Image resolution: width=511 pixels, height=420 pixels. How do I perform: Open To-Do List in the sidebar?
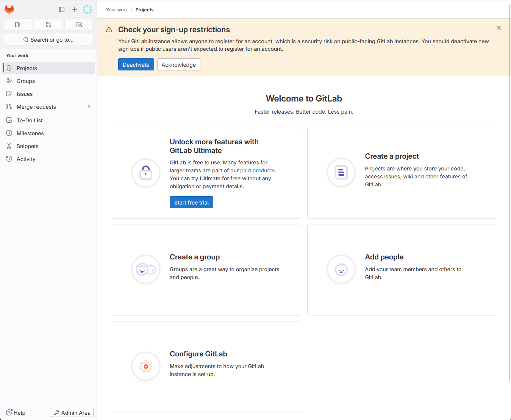[49, 120]
